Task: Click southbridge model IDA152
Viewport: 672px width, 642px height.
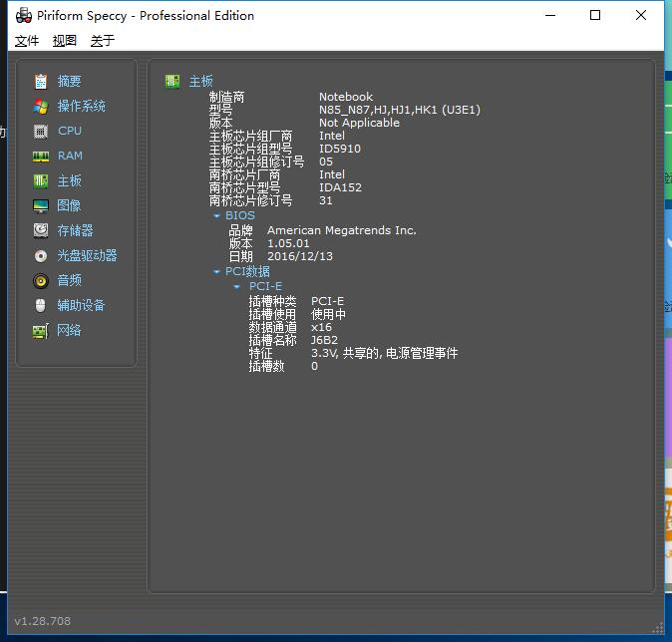Action: coord(340,187)
